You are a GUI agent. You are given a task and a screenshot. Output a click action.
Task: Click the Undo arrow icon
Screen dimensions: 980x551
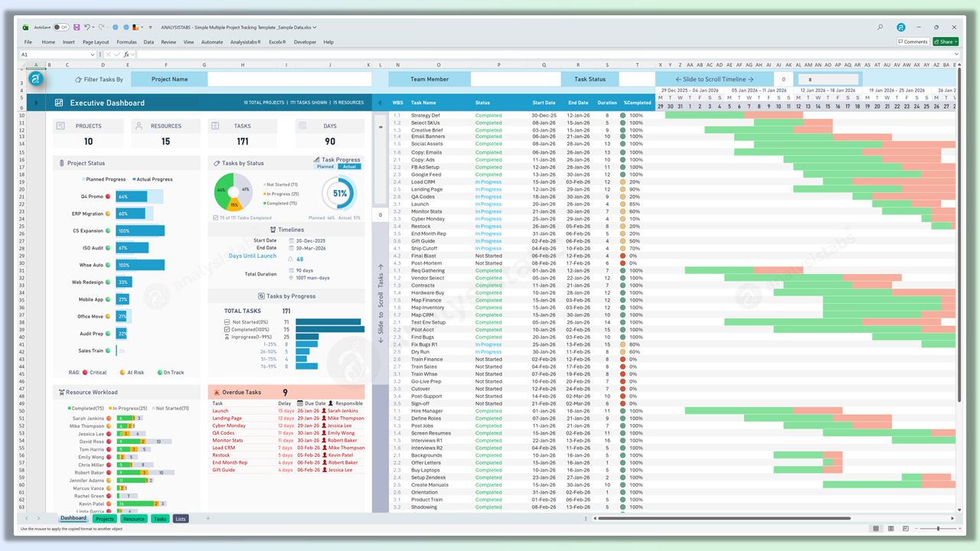coord(89,27)
